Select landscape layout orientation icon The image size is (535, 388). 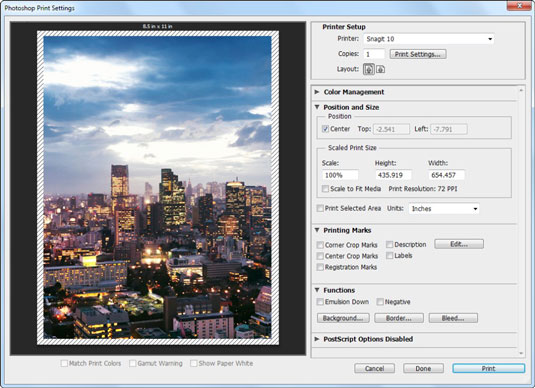coord(380,69)
